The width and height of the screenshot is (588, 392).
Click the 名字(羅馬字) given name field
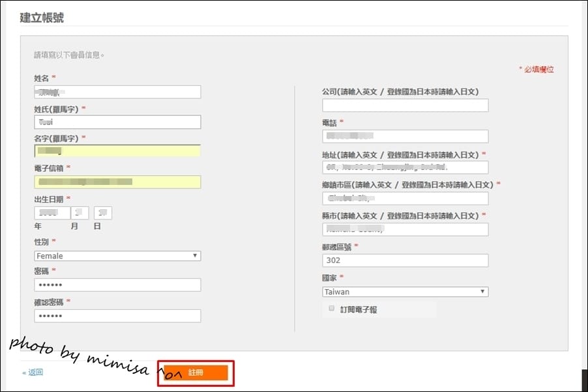point(117,151)
